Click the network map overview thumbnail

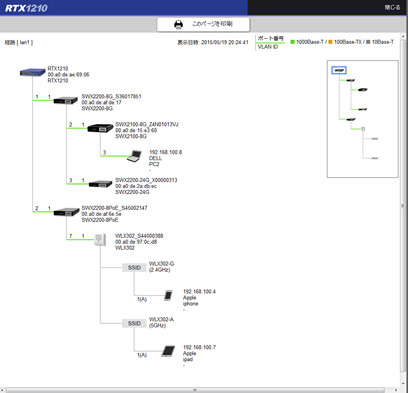pos(363,119)
